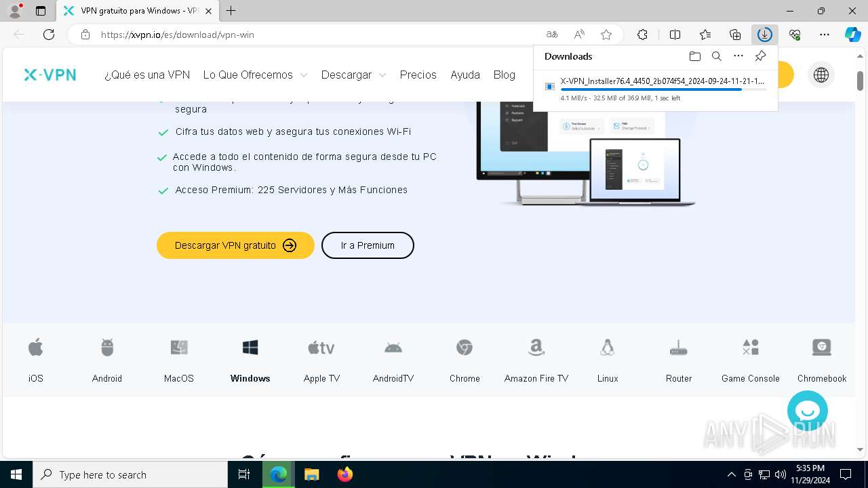Launch Firefox from taskbar
The height and width of the screenshot is (488, 868).
click(344, 474)
